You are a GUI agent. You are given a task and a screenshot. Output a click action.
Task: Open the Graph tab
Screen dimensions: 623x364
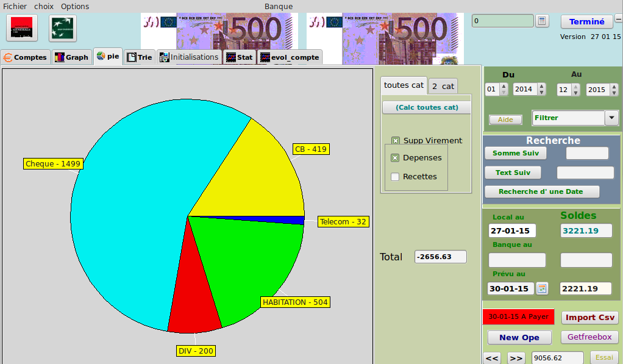point(72,57)
